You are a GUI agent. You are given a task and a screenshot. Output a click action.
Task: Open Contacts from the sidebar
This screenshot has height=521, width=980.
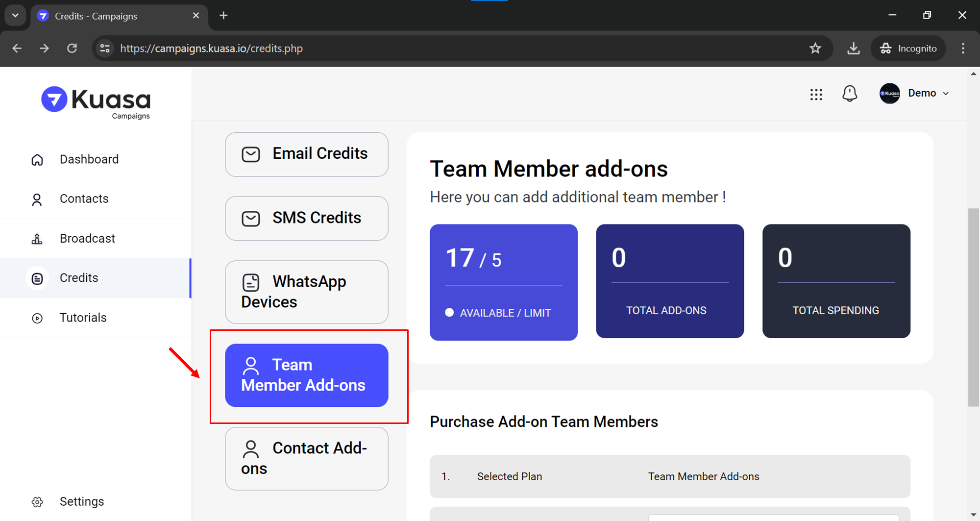[84, 198]
